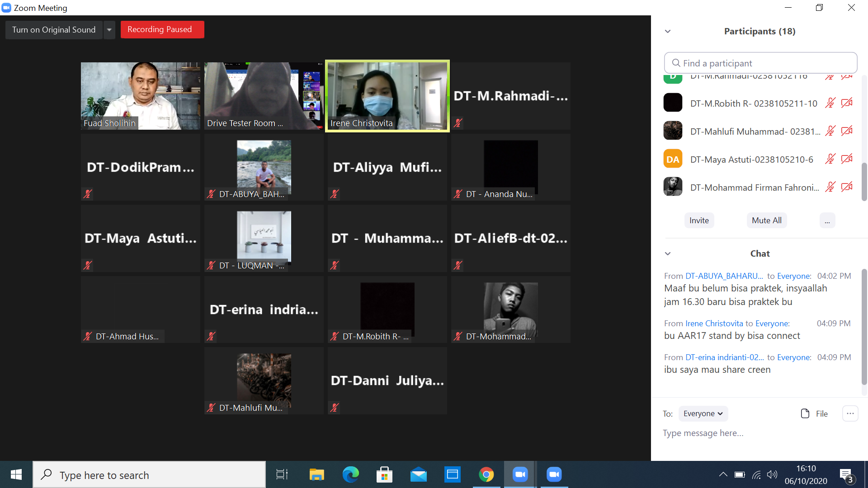Click the Invite button
The image size is (868, 488).
pos(699,221)
